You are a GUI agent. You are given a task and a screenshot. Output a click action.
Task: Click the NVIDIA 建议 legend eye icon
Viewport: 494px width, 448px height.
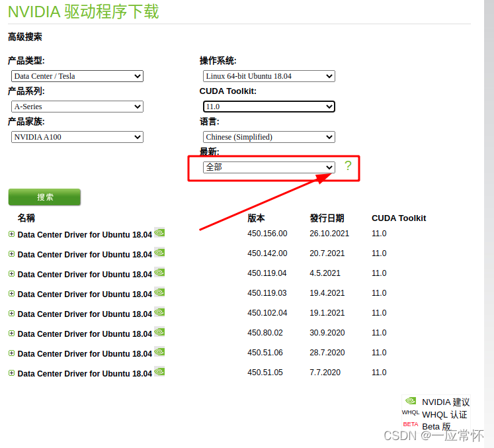tap(411, 401)
